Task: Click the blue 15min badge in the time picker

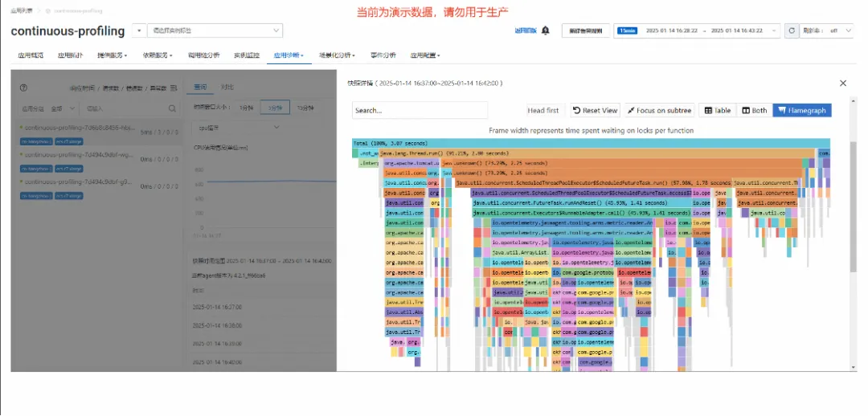Action: (x=628, y=31)
